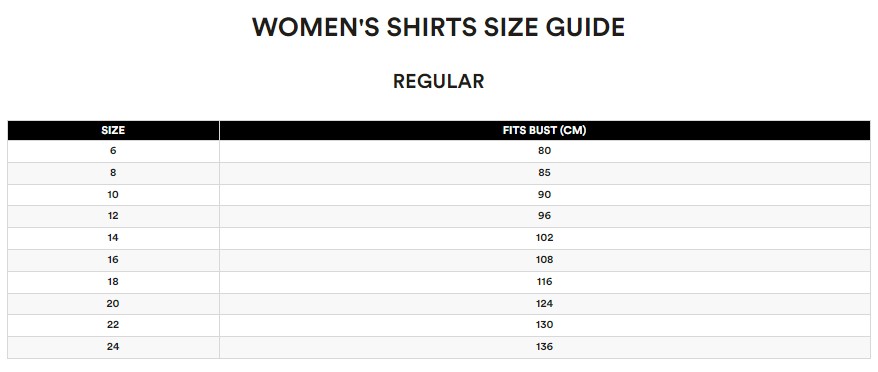This screenshot has height=372, width=878.
Task: Click the bust value 80
Action: pos(544,151)
